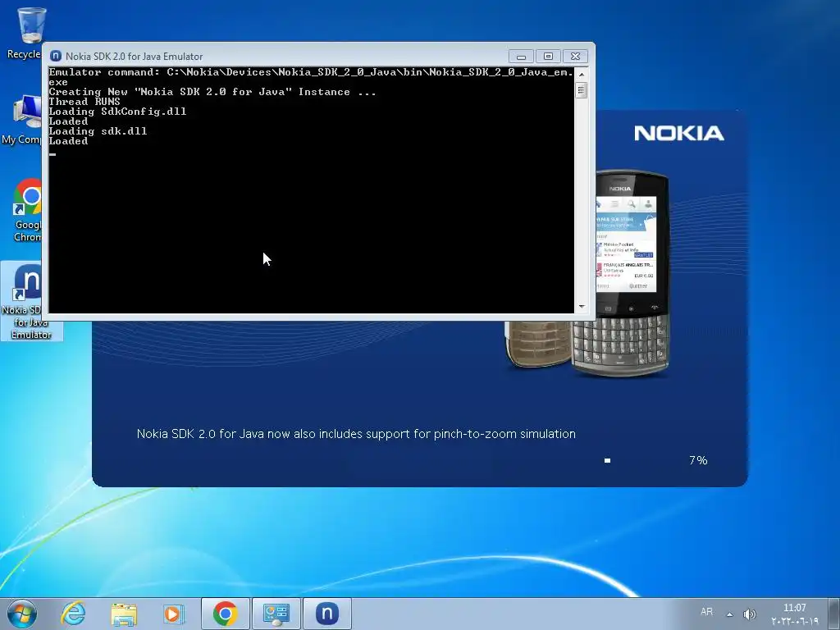The width and height of the screenshot is (840, 630).
Task: Click the "Creating New" instance console line
Action: tap(212, 92)
